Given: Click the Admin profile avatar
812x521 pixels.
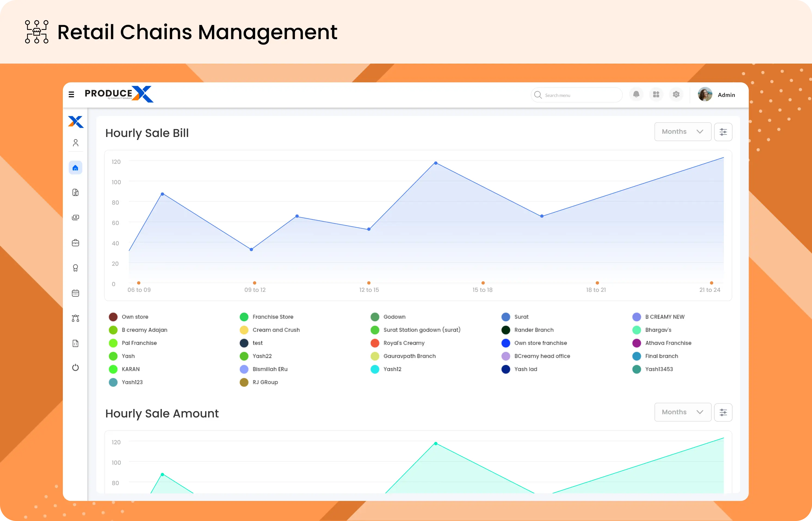Looking at the screenshot, I should point(705,94).
